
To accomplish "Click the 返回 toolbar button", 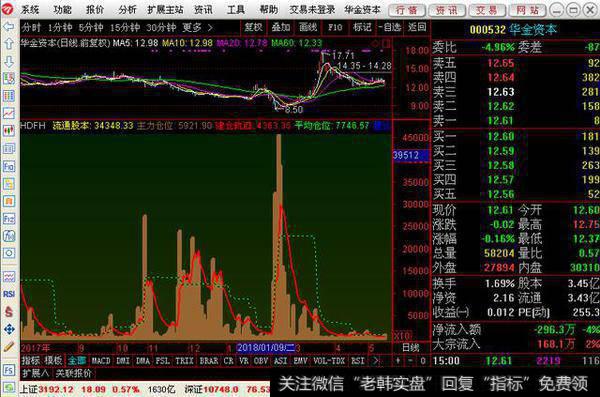I will pyautogui.click(x=417, y=27).
